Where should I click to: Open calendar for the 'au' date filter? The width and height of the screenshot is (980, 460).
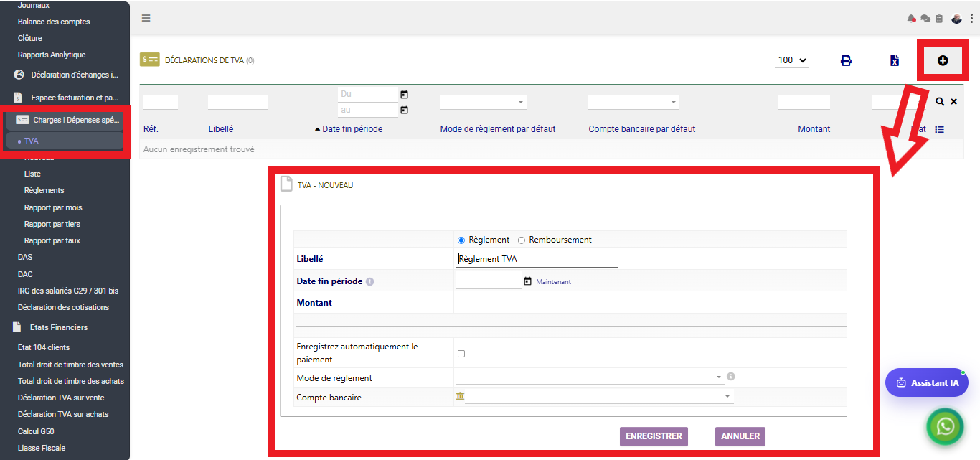pyautogui.click(x=404, y=110)
